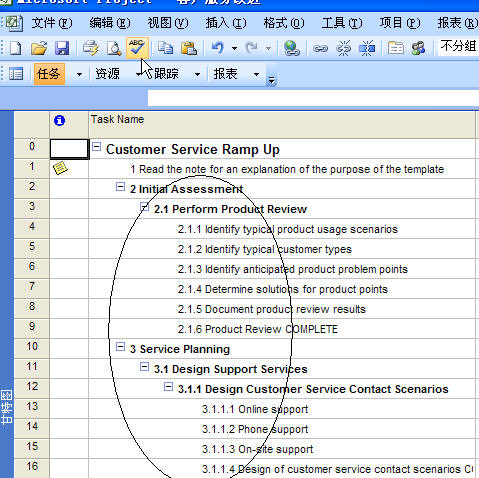Click the 任务 guide button

[49, 74]
